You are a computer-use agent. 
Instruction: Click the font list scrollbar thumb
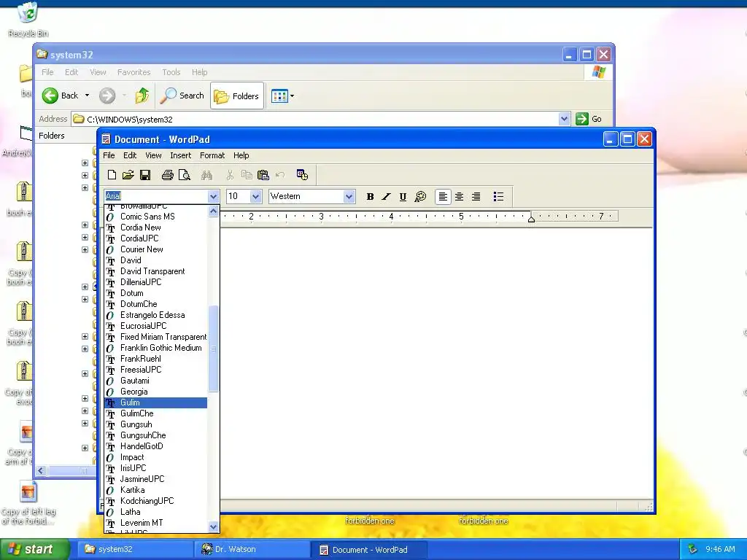pos(214,349)
